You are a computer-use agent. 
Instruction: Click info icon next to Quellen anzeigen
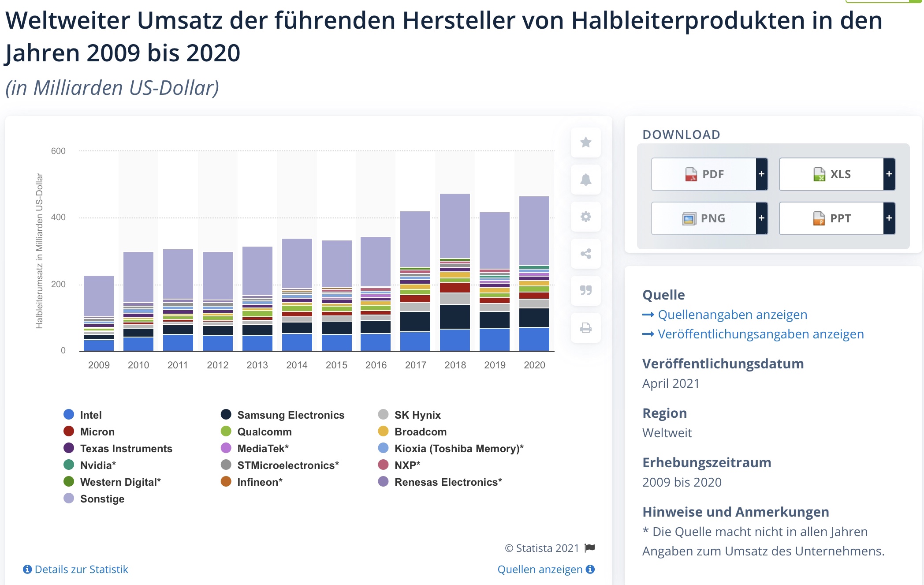tap(590, 569)
